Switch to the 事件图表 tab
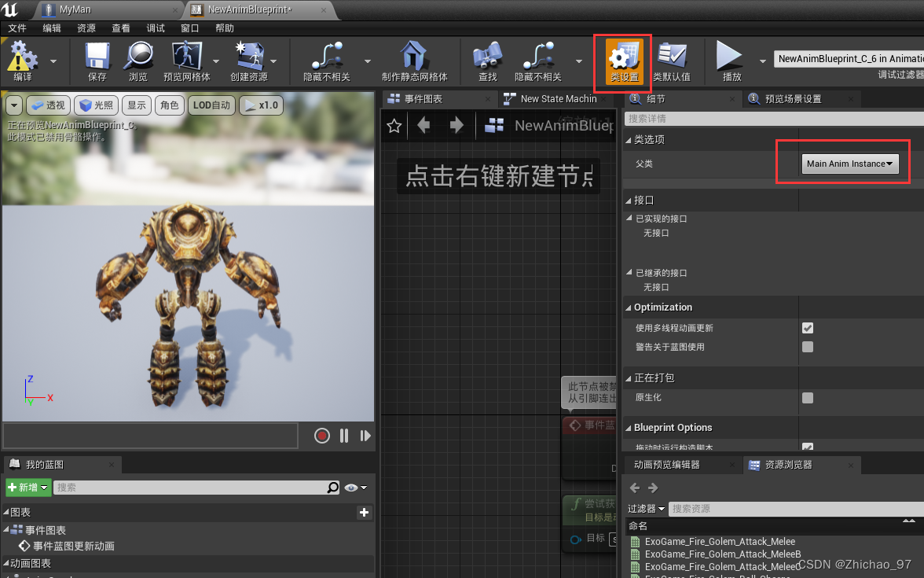The image size is (924, 578). coord(440,99)
